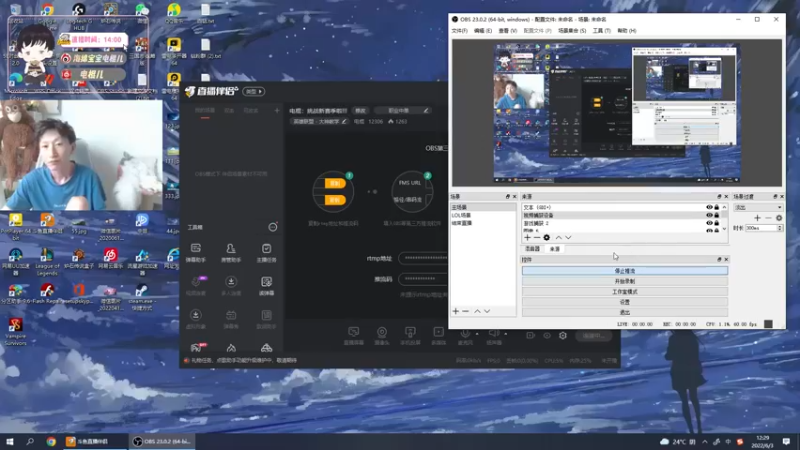This screenshot has height=450, width=800.
Task: Click the 摄像头 camera source icon
Action: [x=382, y=336]
